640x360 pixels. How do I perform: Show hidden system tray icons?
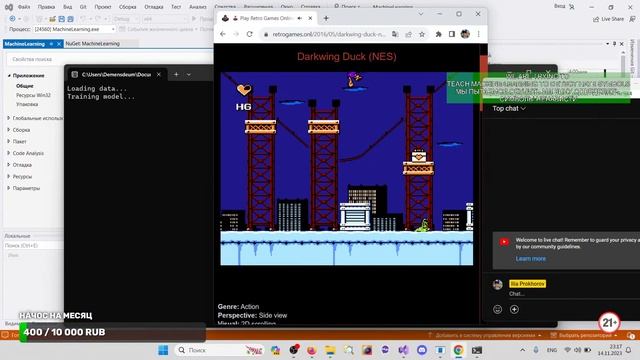click(522, 350)
